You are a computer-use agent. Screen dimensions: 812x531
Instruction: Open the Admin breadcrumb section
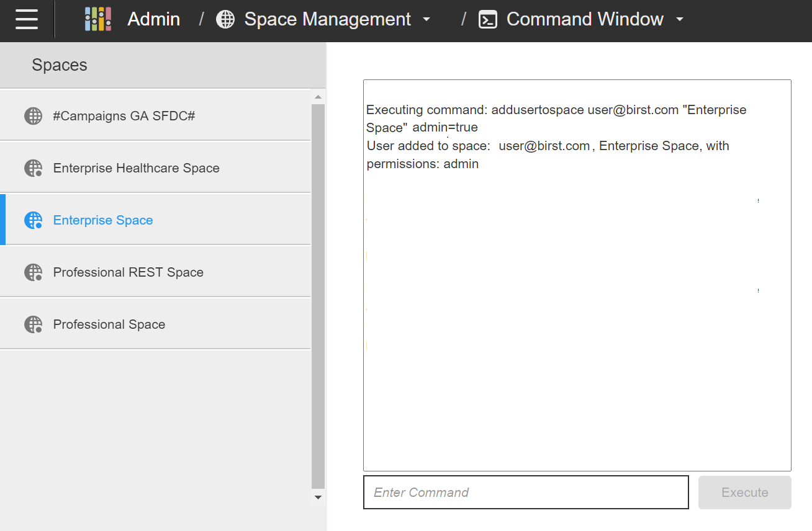[153, 19]
